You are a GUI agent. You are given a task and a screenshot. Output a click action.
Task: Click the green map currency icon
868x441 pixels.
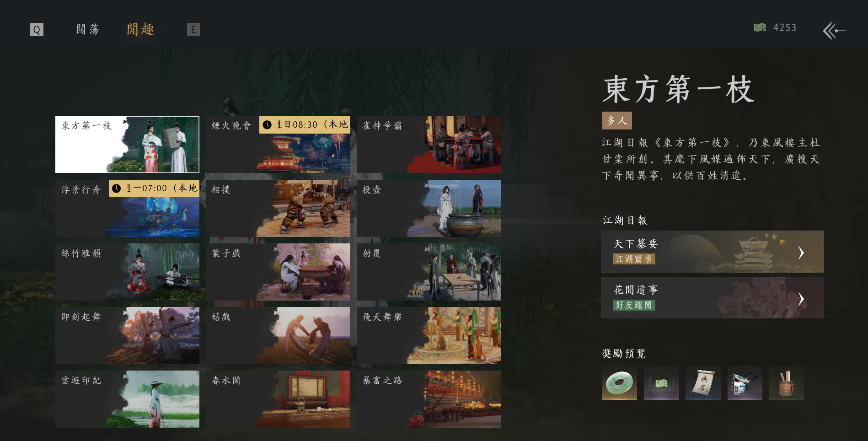[760, 27]
